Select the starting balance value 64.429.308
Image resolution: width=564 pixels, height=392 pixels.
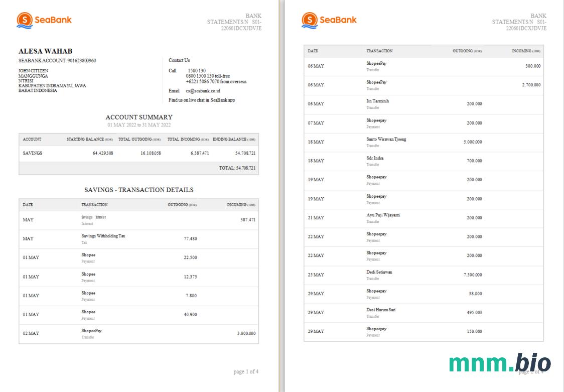(x=103, y=153)
